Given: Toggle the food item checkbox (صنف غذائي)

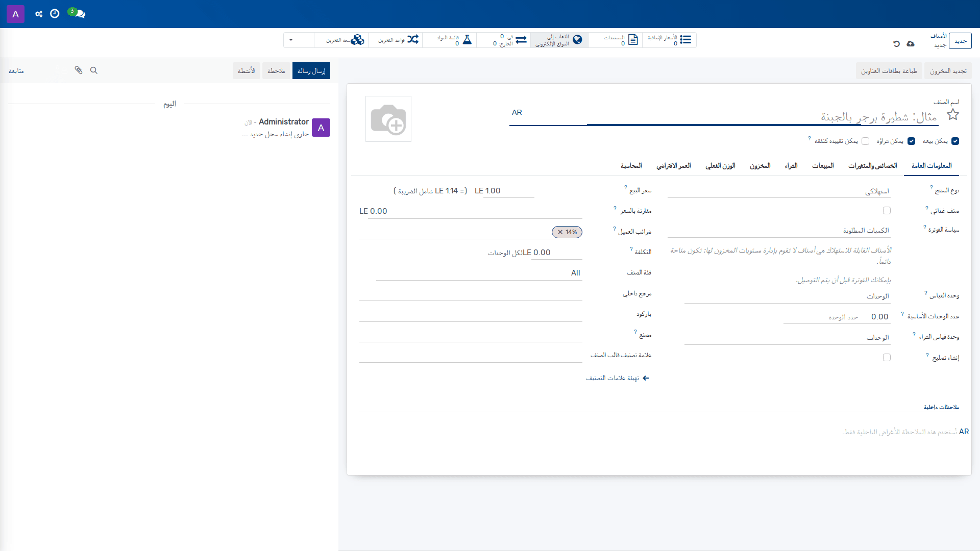Looking at the screenshot, I should (x=887, y=211).
